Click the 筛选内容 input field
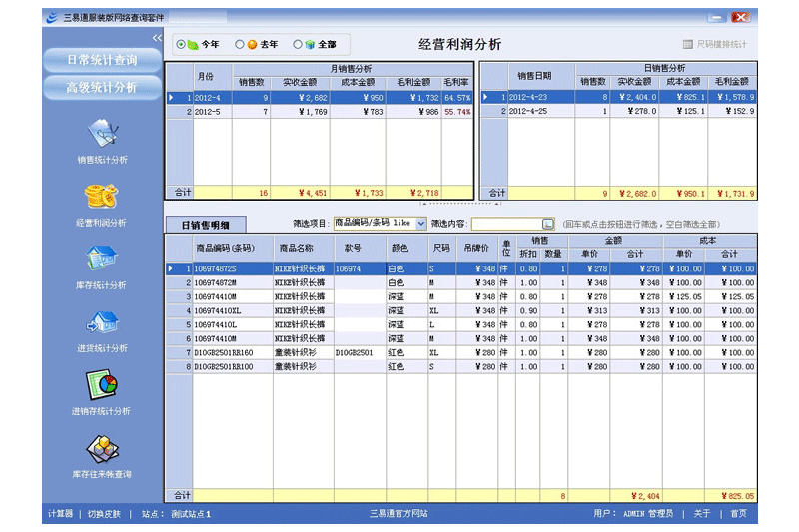The image size is (799, 532). [506, 224]
